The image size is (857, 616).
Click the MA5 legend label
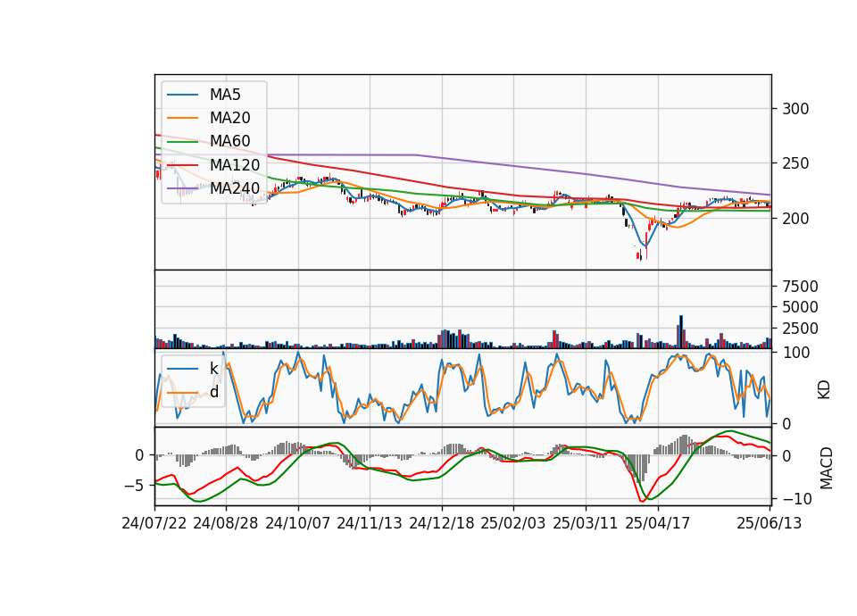[225, 95]
